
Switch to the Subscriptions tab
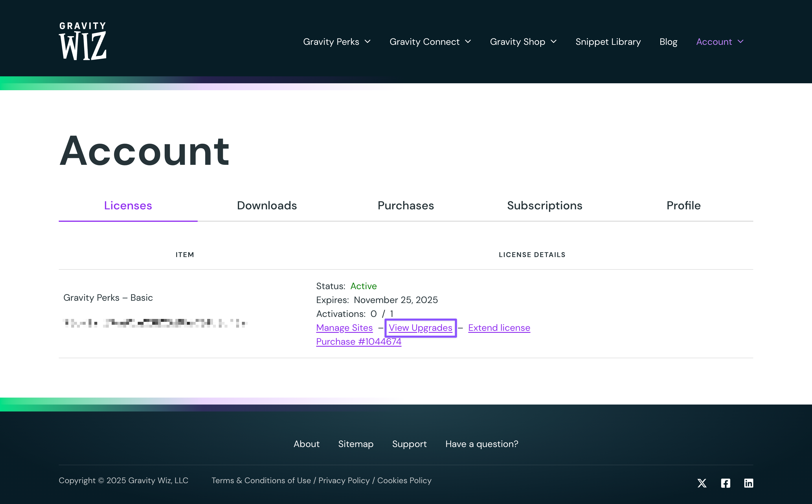pos(544,205)
